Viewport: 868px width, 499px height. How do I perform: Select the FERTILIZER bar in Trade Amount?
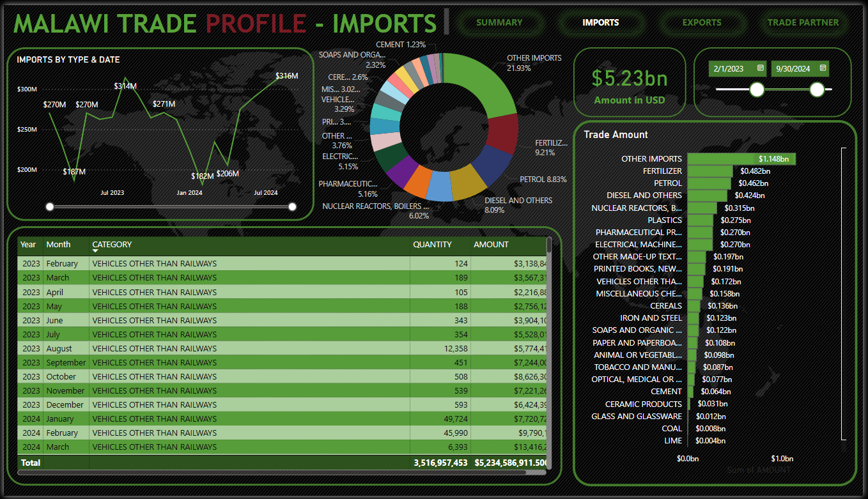tap(709, 171)
